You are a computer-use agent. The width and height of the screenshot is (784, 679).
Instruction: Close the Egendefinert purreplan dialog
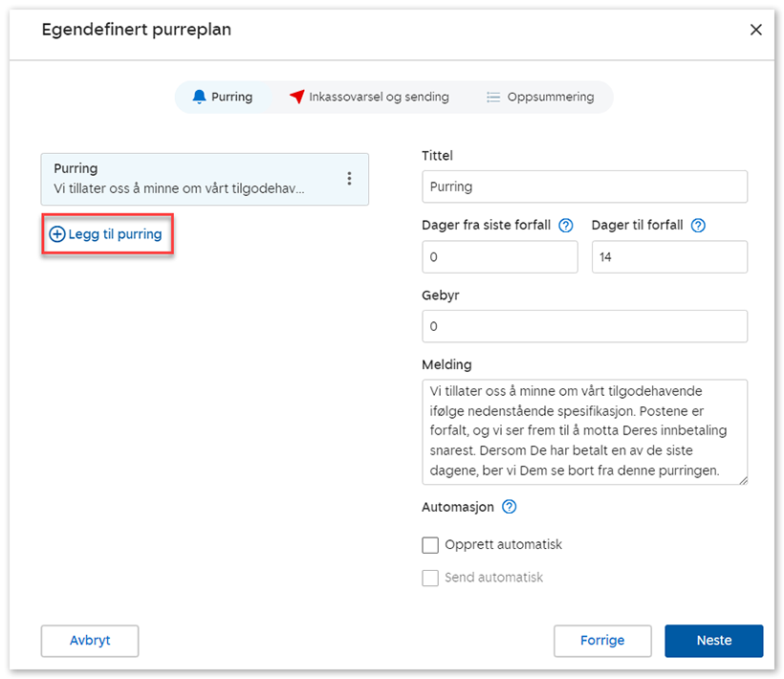tap(755, 30)
